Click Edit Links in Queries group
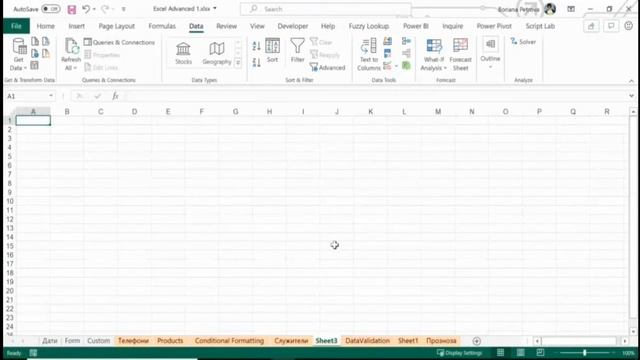 tap(101, 67)
